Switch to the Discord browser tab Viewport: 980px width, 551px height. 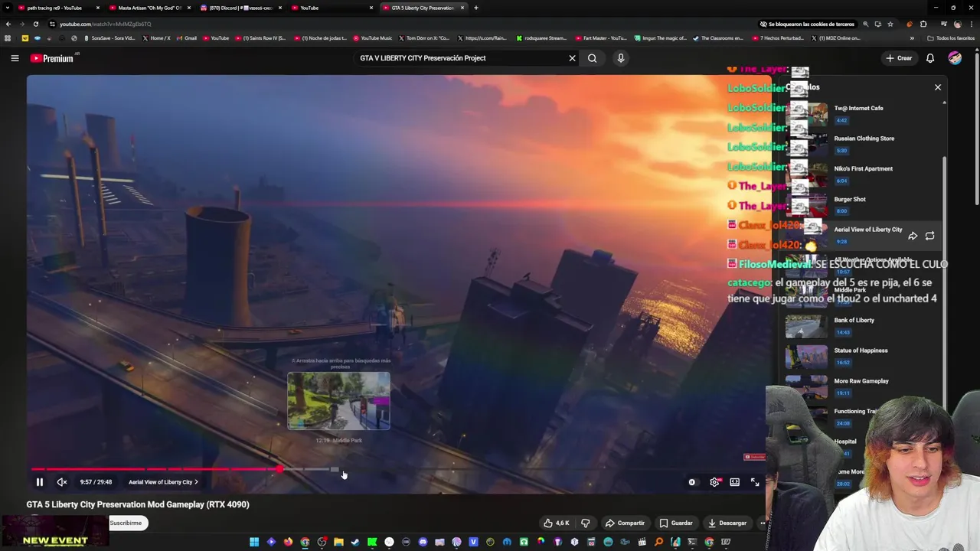coord(240,8)
